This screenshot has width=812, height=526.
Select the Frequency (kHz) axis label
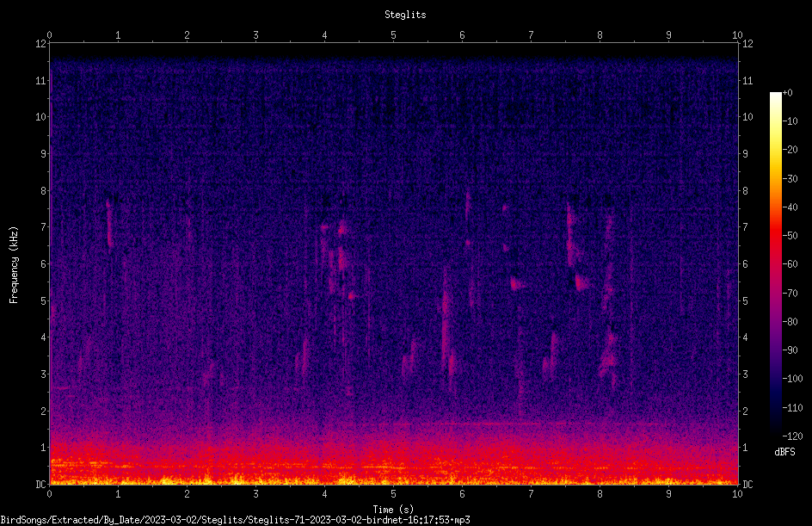(x=14, y=265)
